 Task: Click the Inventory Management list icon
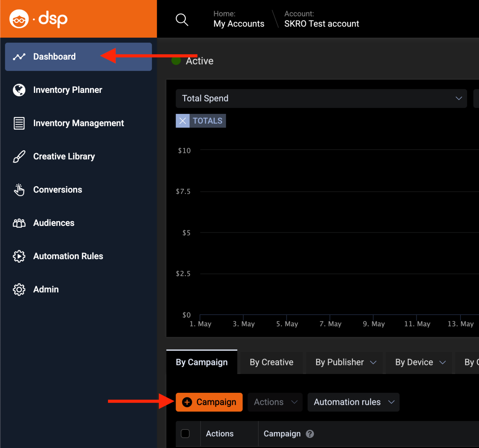tap(19, 123)
